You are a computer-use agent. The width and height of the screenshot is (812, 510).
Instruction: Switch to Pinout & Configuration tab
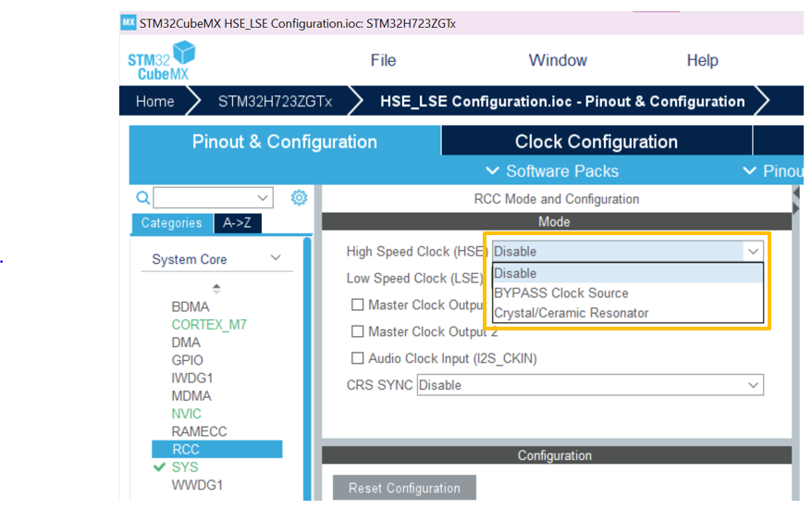[285, 142]
